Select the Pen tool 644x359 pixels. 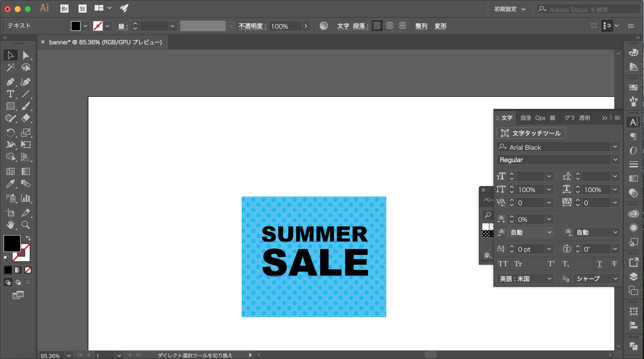10,82
